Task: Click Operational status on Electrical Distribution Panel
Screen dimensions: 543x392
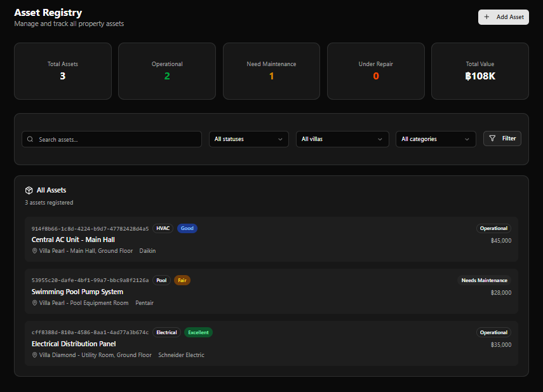Action: point(493,332)
